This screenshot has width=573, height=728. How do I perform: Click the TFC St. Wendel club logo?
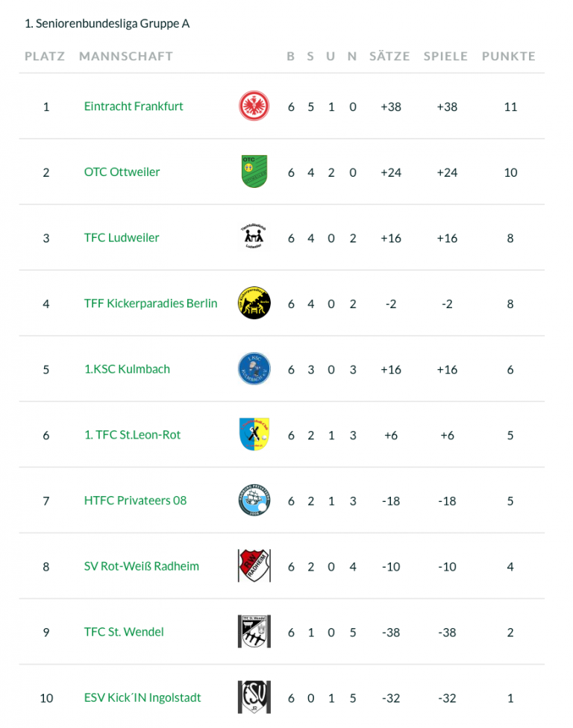[x=254, y=631]
